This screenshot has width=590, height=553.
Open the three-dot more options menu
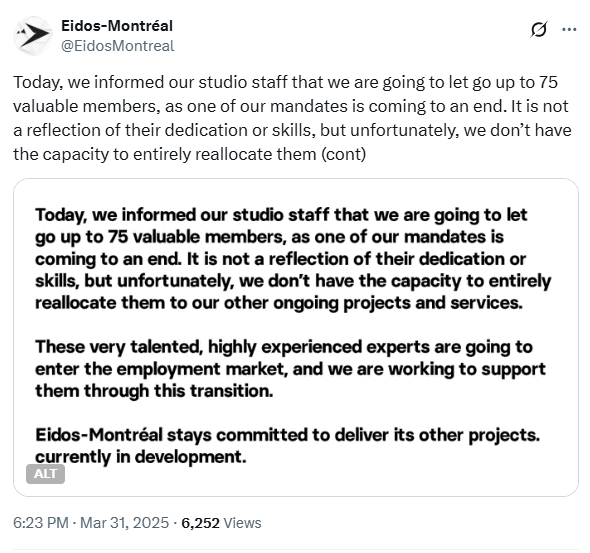(x=569, y=29)
